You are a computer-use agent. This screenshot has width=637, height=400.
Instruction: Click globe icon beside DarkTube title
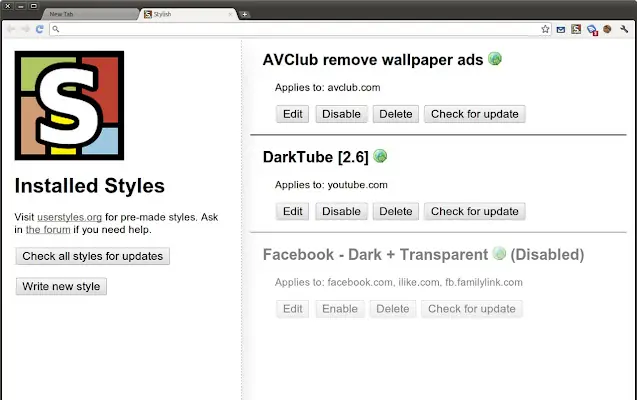click(380, 156)
